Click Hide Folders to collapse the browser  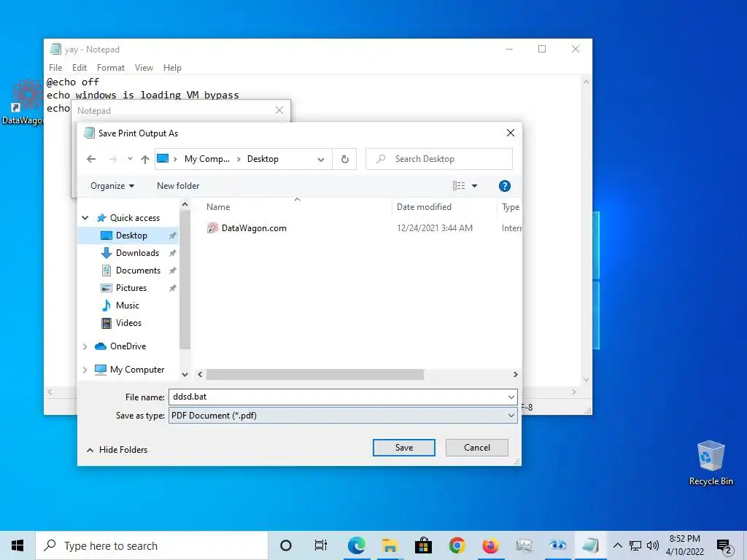click(x=117, y=449)
